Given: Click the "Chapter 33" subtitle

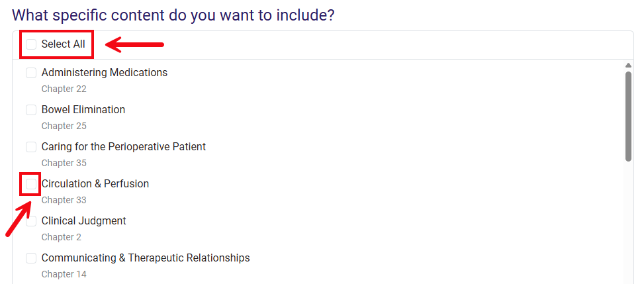Looking at the screenshot, I should 64,200.
